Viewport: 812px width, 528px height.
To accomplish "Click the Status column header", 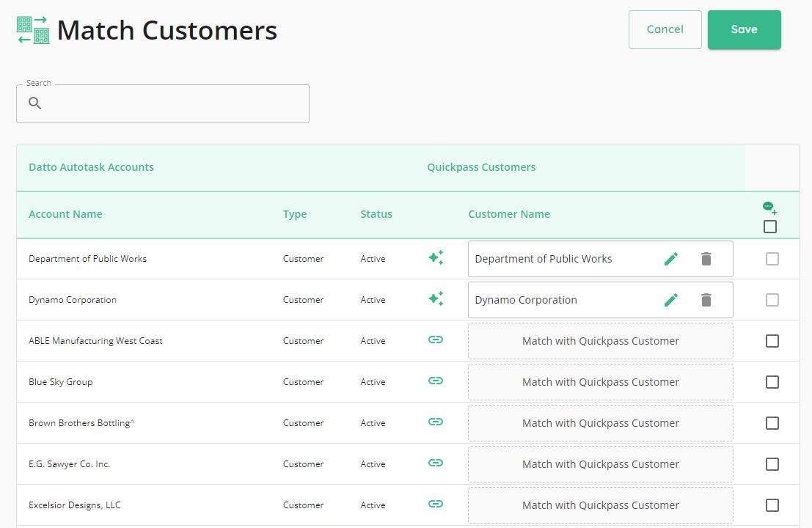I will pos(376,214).
